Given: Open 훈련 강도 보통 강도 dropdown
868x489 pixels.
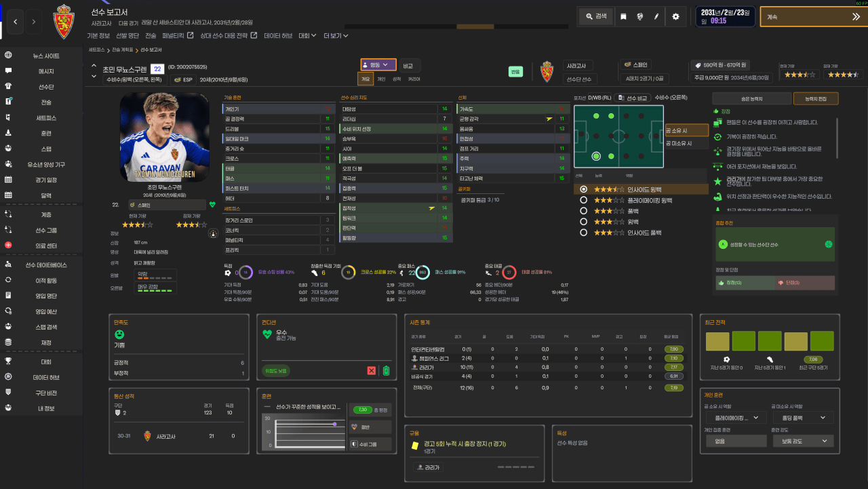Looking at the screenshot, I should point(803,441).
